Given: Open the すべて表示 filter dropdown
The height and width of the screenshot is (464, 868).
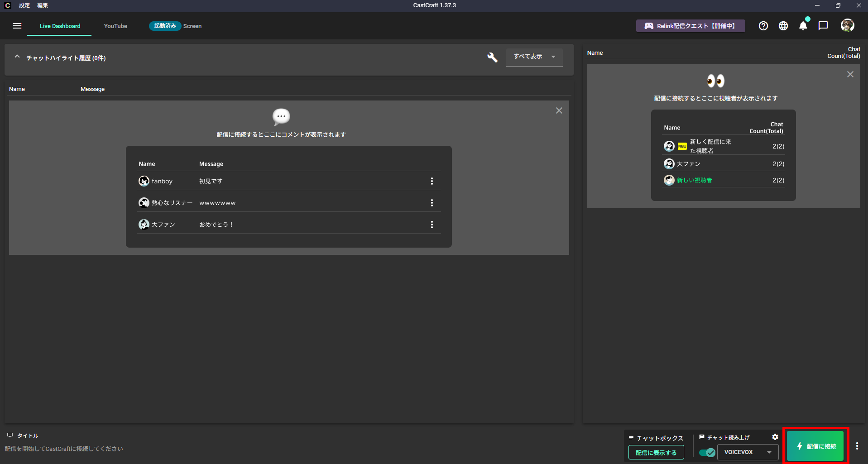Looking at the screenshot, I should point(534,57).
